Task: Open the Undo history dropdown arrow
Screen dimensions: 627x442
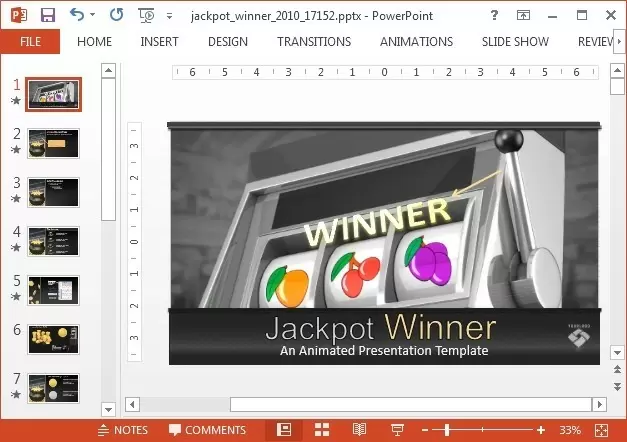Action: (x=93, y=15)
